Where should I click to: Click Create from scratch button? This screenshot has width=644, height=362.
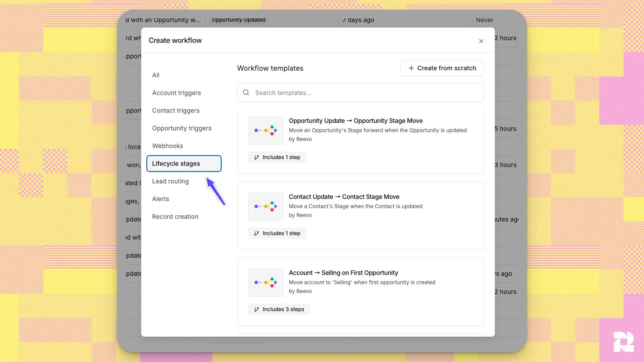[442, 68]
